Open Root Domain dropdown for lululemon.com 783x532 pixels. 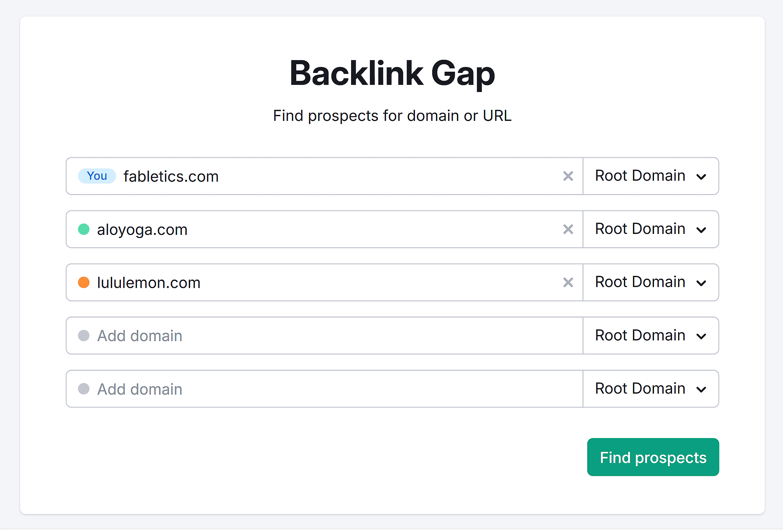pyautogui.click(x=651, y=282)
